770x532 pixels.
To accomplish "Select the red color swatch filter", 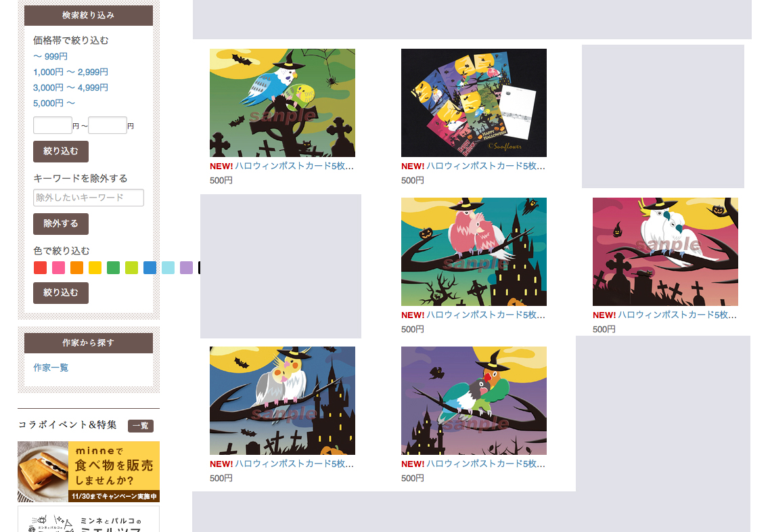I will (x=41, y=268).
